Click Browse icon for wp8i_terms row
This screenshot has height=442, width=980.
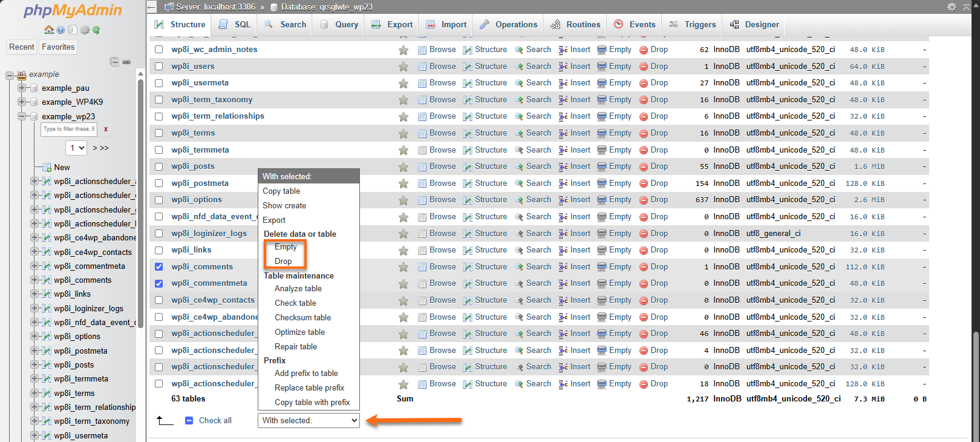(422, 133)
